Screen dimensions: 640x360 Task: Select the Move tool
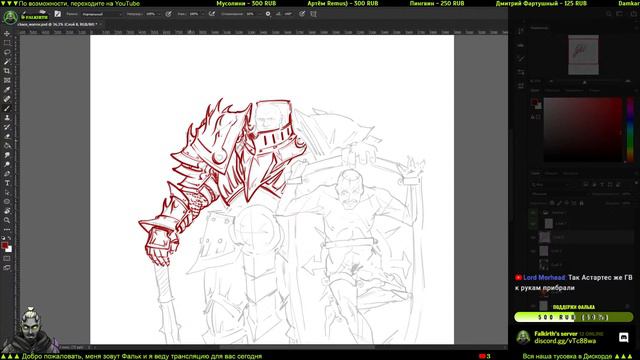(7, 33)
